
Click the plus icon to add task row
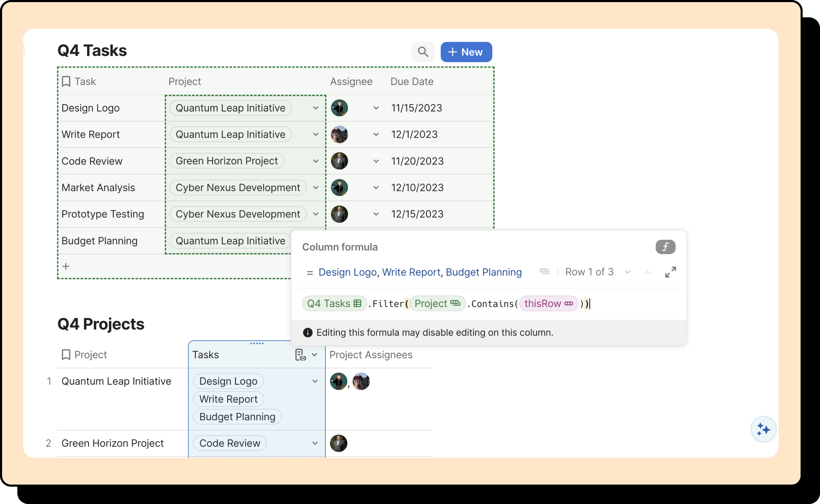[x=66, y=266]
